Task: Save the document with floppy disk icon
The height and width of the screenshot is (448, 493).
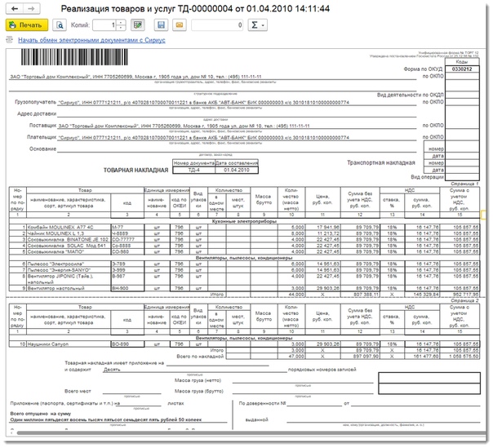Action: pyautogui.click(x=161, y=25)
